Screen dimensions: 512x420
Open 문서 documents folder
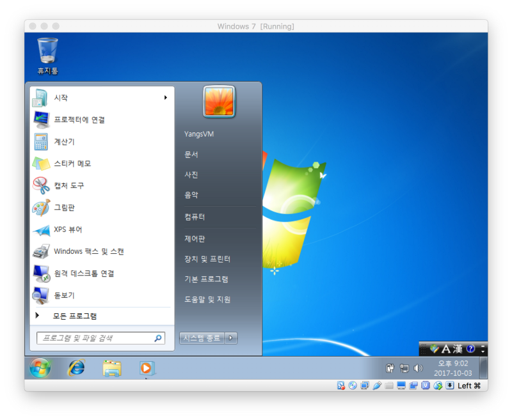point(191,154)
